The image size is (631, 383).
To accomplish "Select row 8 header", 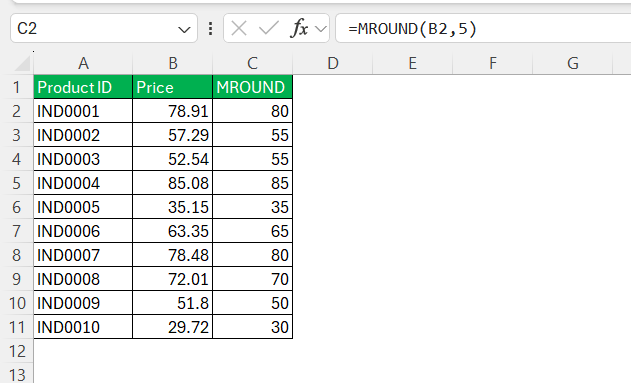I will [16, 255].
